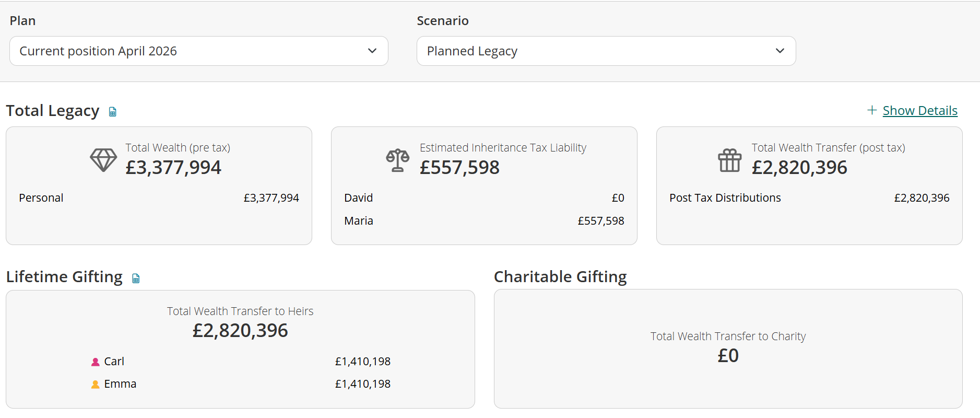Click Carl's pink person icon
Viewport: 980px width, 418px height.
coord(95,362)
